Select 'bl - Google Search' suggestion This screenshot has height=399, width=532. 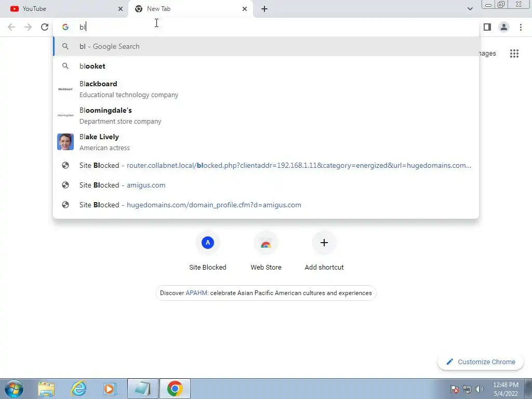[x=266, y=46]
